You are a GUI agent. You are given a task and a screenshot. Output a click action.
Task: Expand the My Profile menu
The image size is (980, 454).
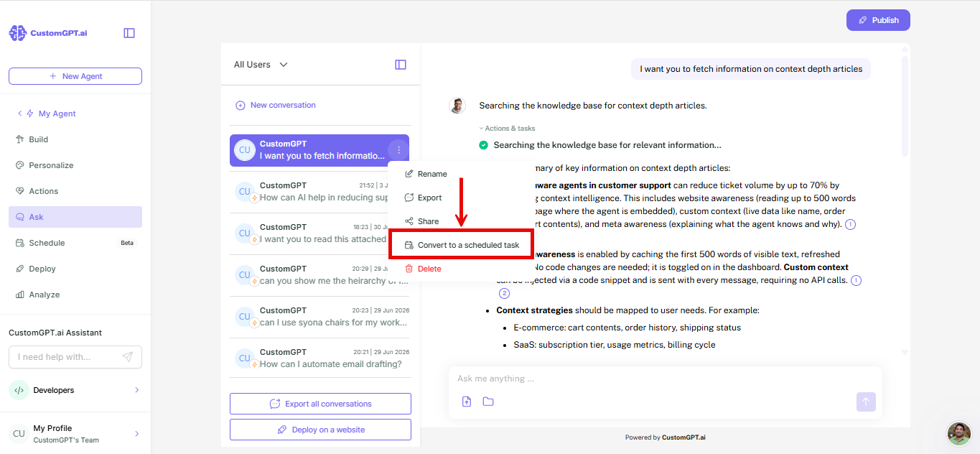(136, 433)
